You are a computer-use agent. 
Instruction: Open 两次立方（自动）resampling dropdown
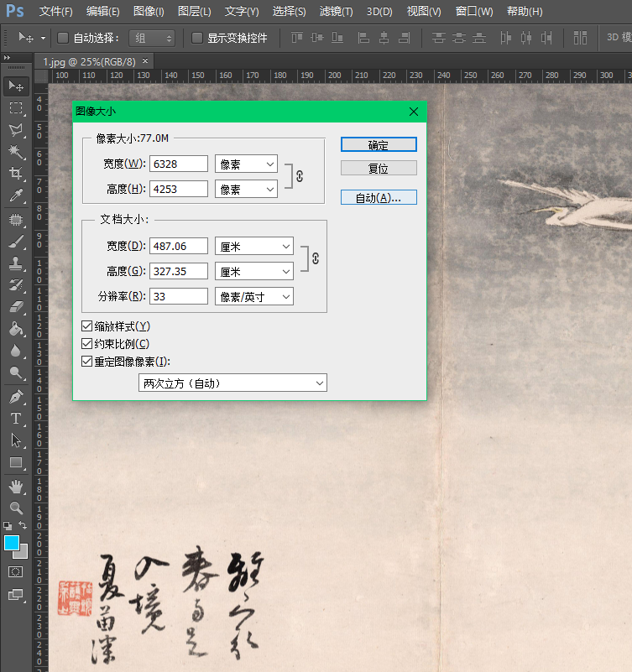click(x=232, y=383)
